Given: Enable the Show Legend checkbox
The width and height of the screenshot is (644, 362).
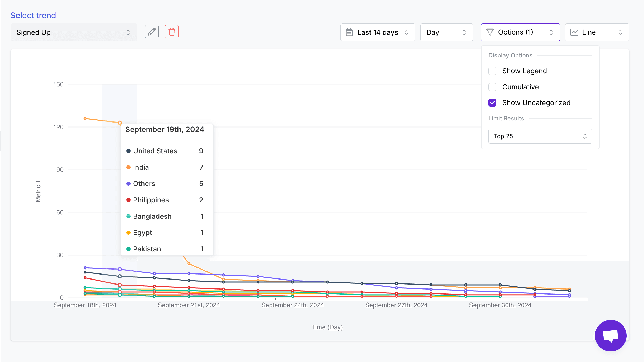Looking at the screenshot, I should coord(492,71).
